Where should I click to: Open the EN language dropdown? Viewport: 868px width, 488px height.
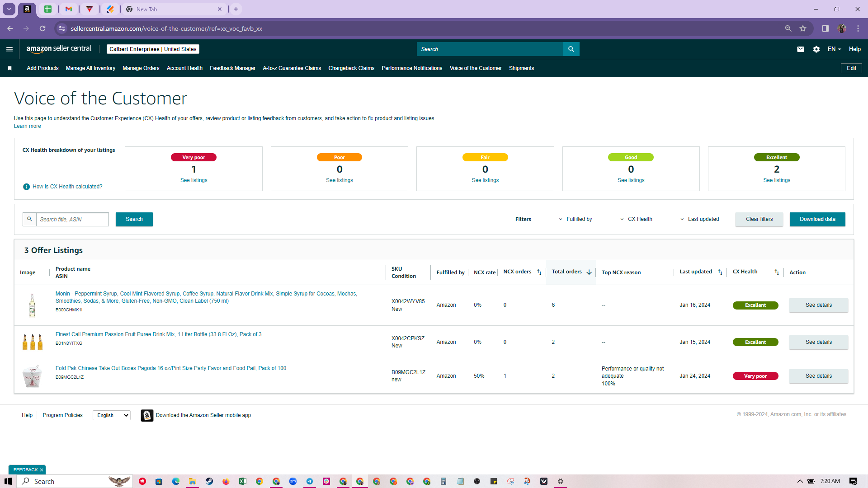click(x=834, y=49)
